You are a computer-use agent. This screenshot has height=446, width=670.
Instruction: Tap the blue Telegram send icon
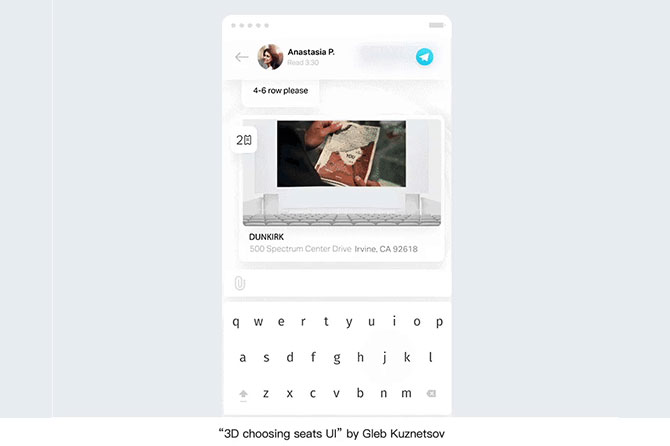pyautogui.click(x=424, y=57)
